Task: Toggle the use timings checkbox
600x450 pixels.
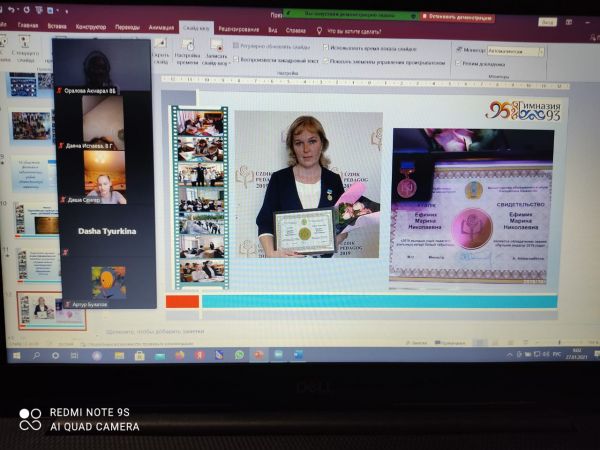Action: pos(326,46)
